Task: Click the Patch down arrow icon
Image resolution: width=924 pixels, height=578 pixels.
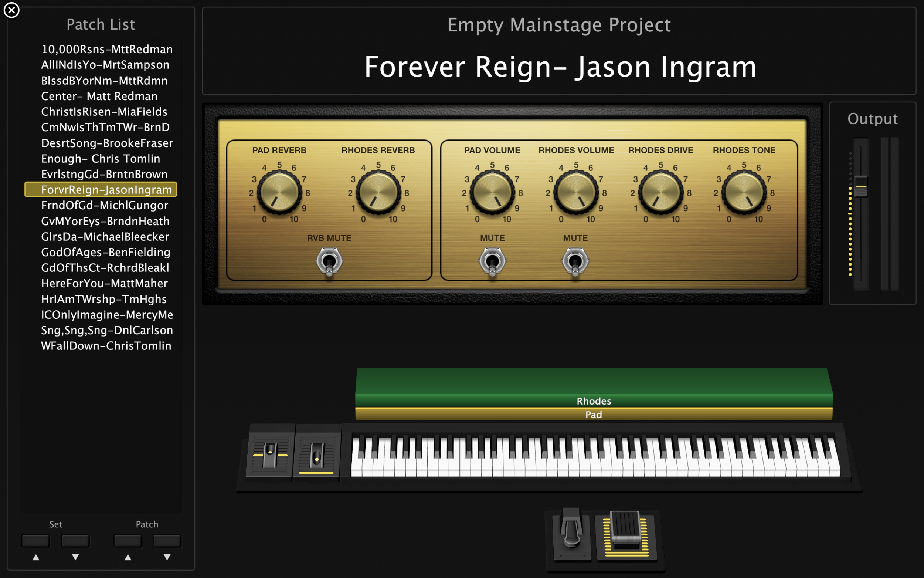Action: pyautogui.click(x=167, y=557)
